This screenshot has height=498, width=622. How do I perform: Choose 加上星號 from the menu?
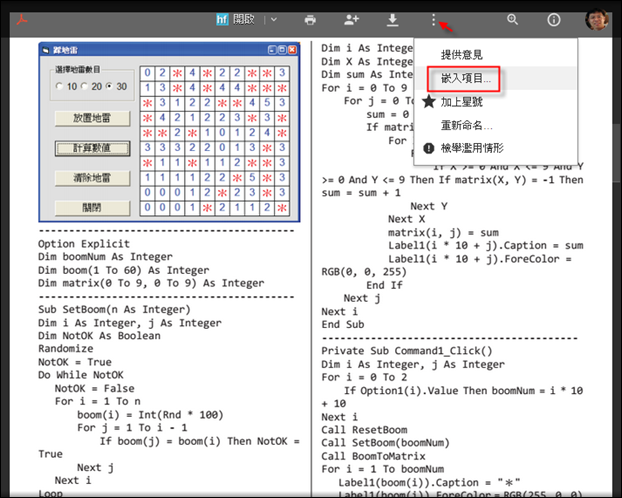(x=461, y=102)
